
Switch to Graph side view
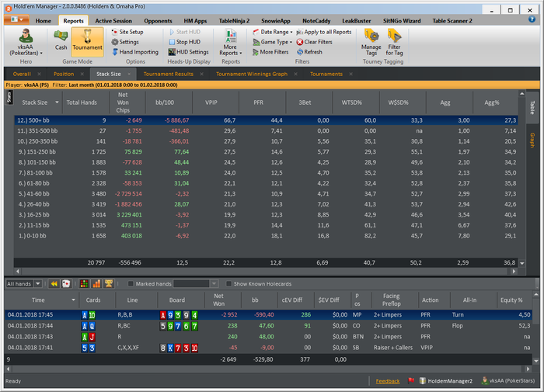(532, 140)
